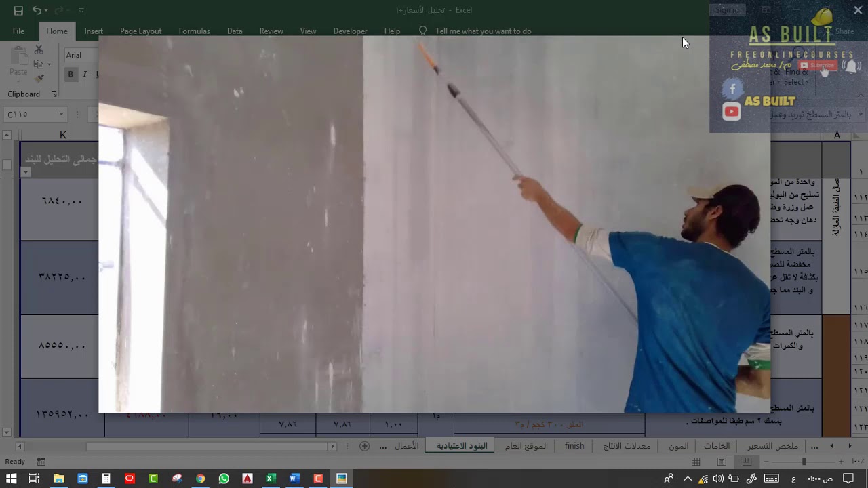Click horizontal scrollbar right arrow

(x=332, y=447)
